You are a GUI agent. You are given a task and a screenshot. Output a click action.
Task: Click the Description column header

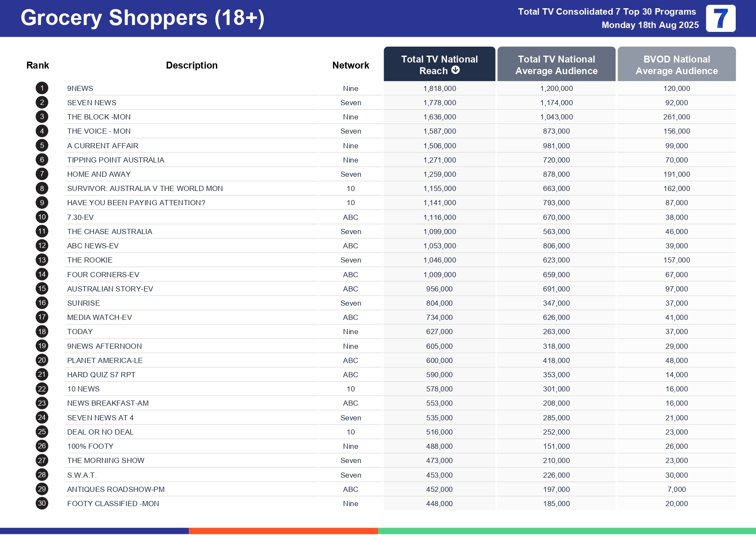pos(191,65)
